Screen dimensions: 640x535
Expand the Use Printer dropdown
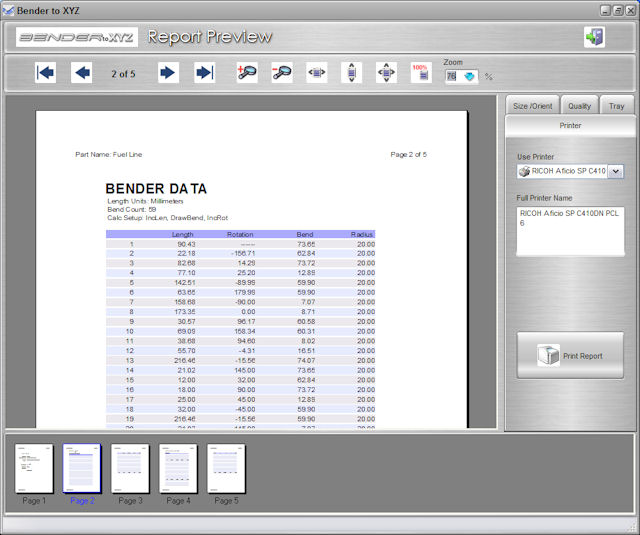point(615,171)
